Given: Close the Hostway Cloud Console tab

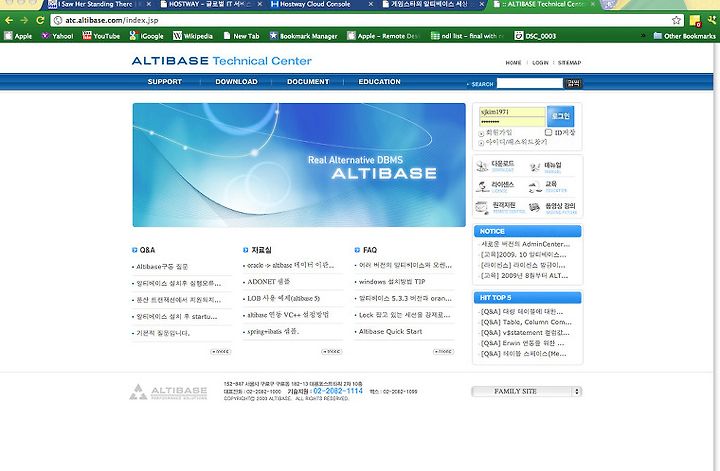Looking at the screenshot, I should [x=371, y=4].
